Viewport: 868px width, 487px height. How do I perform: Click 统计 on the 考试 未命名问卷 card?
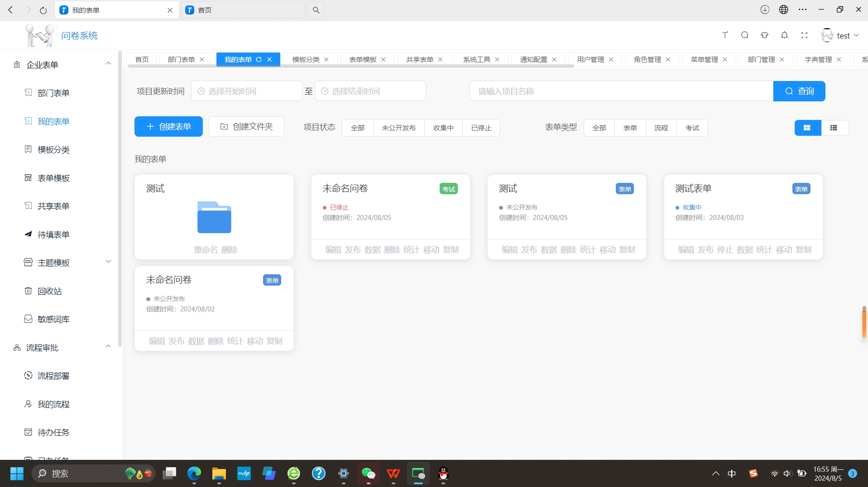click(x=411, y=249)
